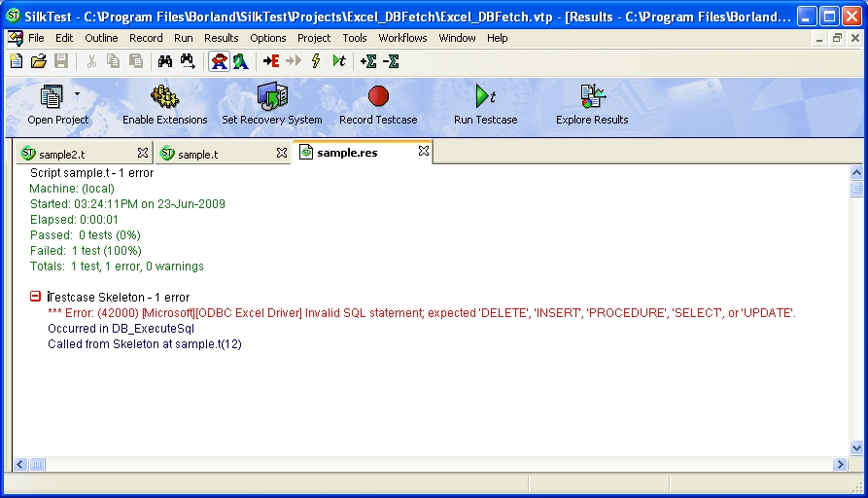This screenshot has width=868, height=498.
Task: Click the Cut scissors icon
Action: point(91,61)
